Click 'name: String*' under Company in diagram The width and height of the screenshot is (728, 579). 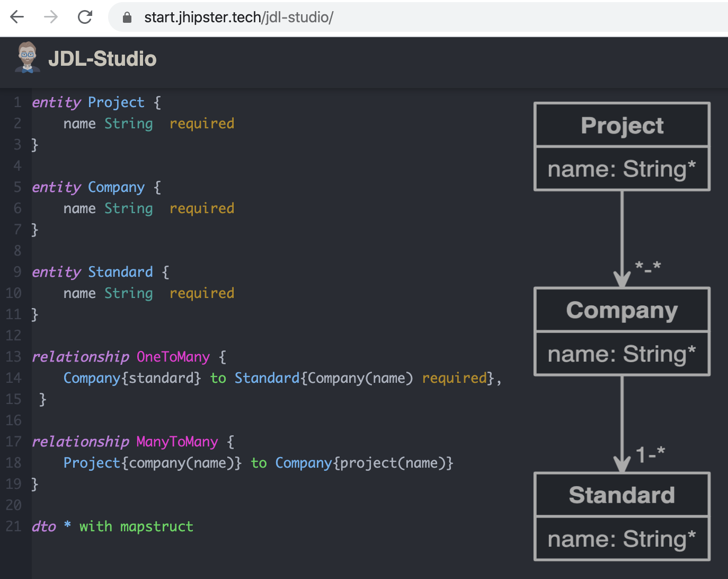pos(622,354)
